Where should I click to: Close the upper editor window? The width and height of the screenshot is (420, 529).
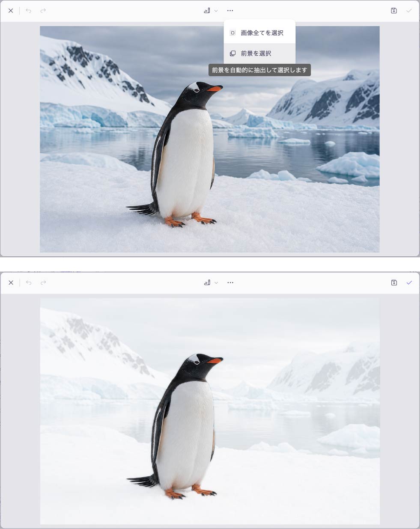11,11
